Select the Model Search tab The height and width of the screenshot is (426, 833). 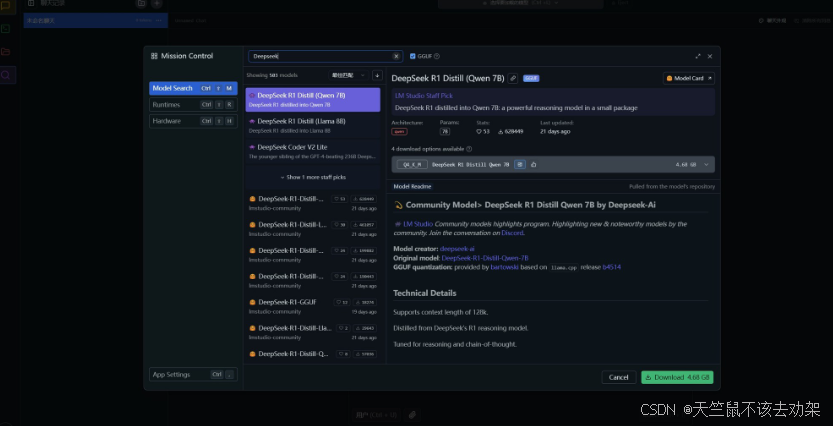coord(193,88)
